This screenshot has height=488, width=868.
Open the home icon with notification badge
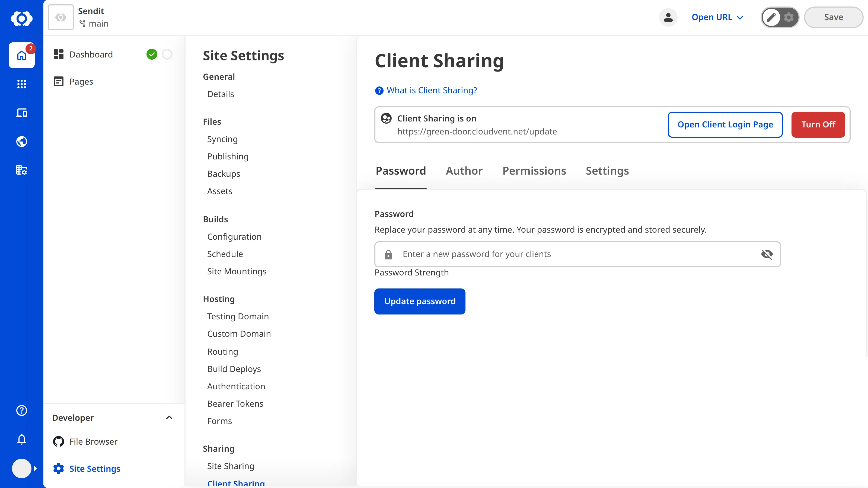point(22,55)
